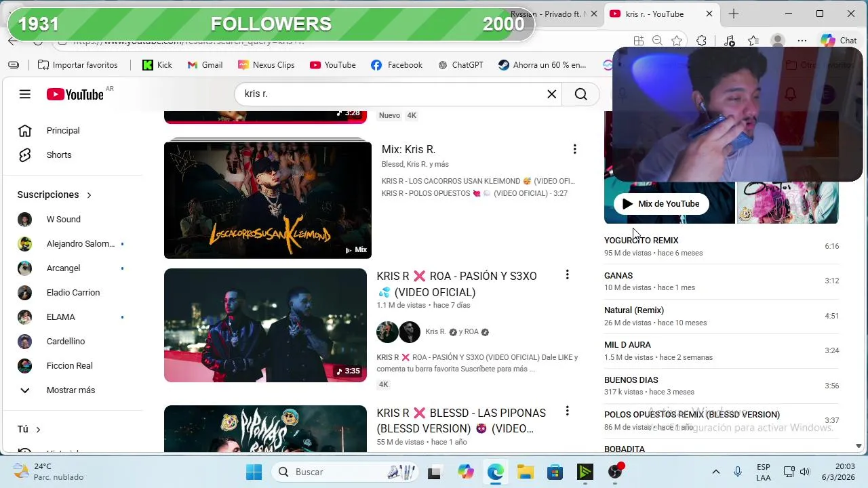The width and height of the screenshot is (868, 488).
Task: Click the YouTube logo
Action: 75,94
